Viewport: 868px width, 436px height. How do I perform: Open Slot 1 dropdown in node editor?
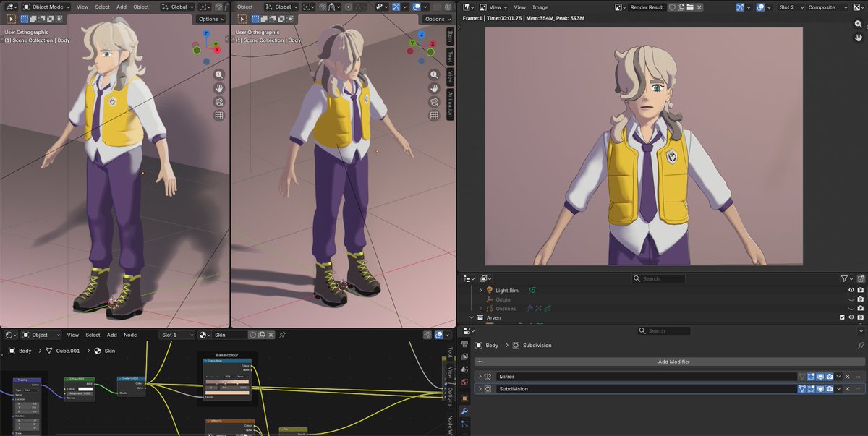coord(177,335)
